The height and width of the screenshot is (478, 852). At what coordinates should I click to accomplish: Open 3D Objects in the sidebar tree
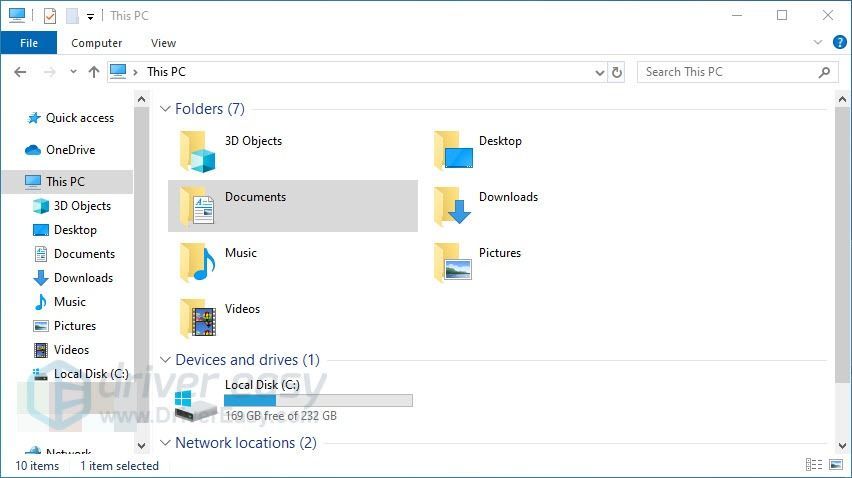click(82, 206)
